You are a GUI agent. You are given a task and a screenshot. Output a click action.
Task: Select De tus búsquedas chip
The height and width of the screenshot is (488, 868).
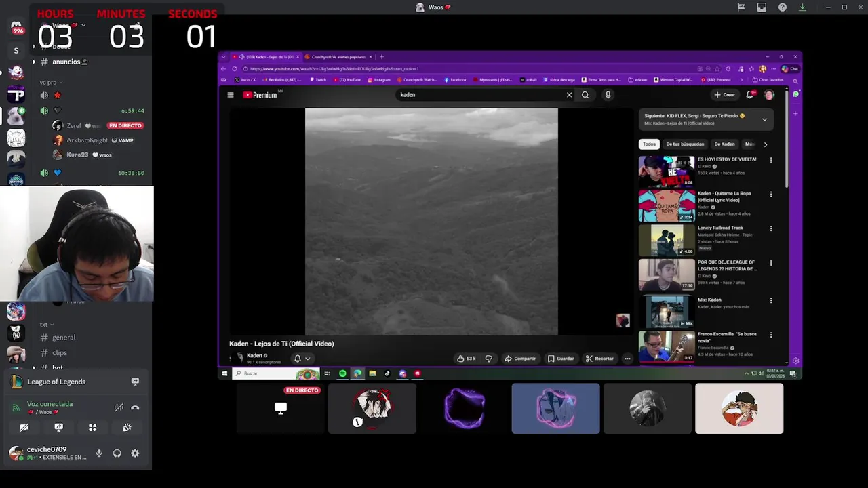point(685,144)
